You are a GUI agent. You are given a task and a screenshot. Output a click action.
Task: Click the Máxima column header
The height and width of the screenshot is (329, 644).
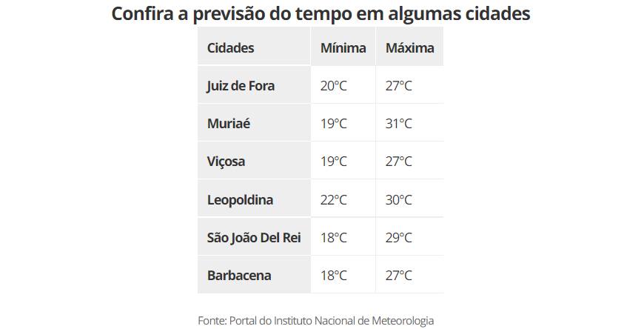tap(409, 48)
